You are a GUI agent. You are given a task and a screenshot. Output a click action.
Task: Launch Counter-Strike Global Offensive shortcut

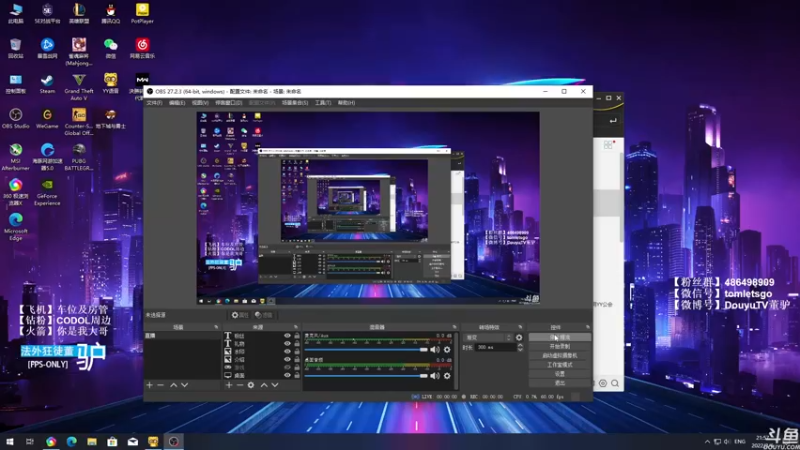(79, 121)
